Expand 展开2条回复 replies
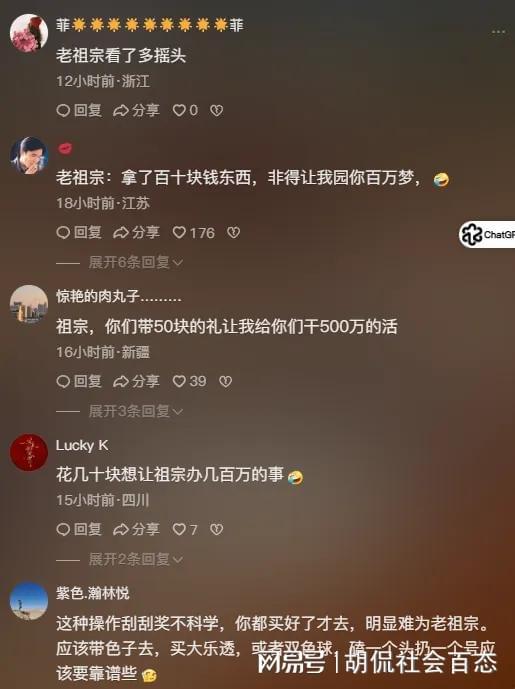515x689 pixels. (x=135, y=559)
